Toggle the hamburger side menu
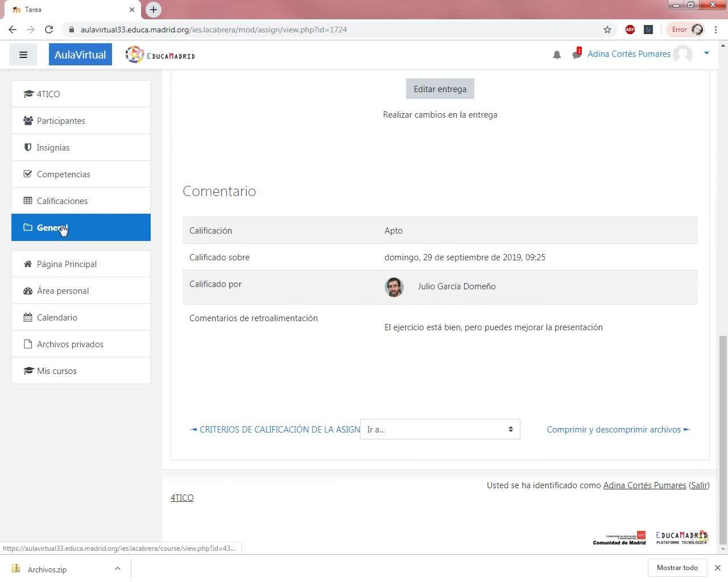Screen dimensions: 728x582 click(23, 55)
